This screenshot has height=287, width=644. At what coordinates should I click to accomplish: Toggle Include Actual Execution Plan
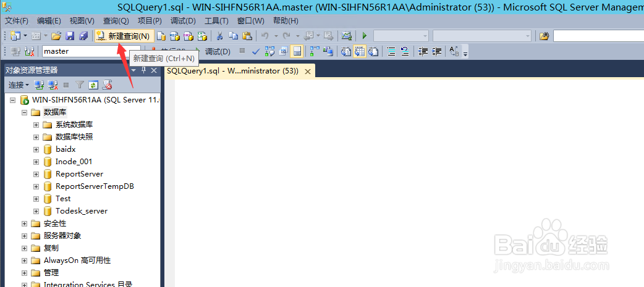(315, 51)
